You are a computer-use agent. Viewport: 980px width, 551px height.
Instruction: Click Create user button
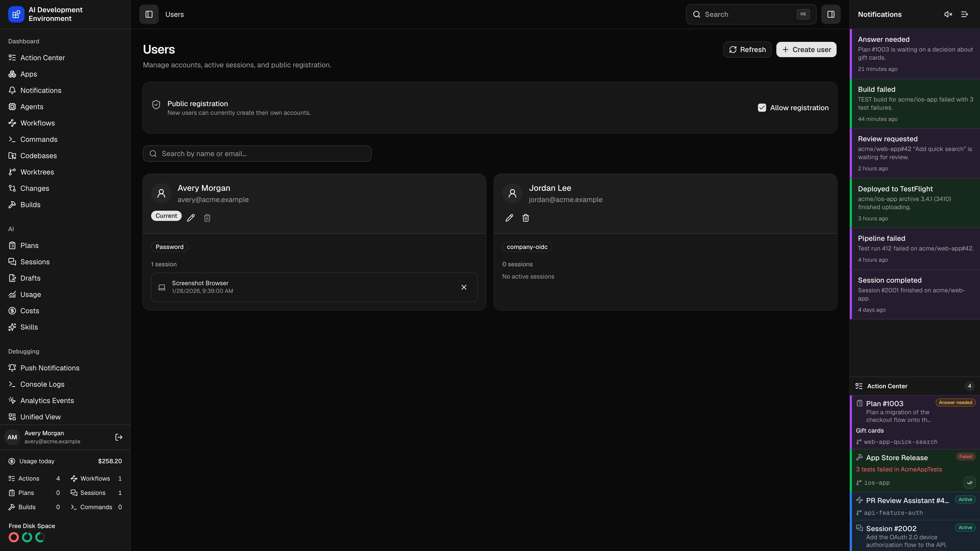click(x=806, y=50)
